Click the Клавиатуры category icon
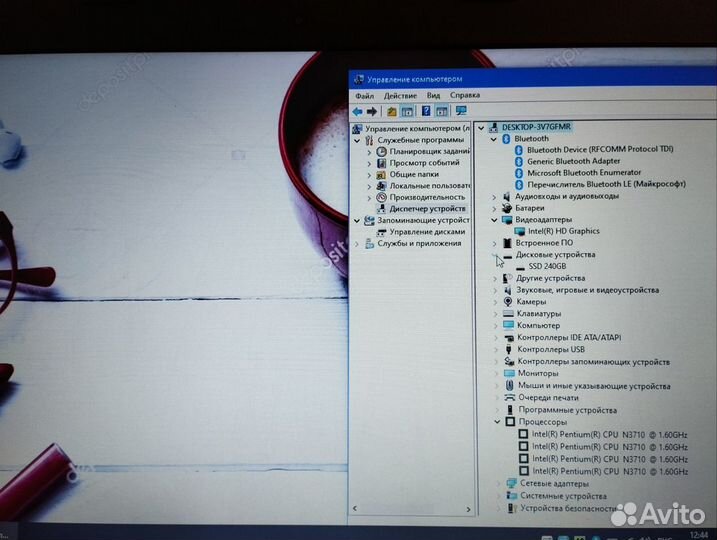Screen dimensions: 717x540 click(508, 314)
